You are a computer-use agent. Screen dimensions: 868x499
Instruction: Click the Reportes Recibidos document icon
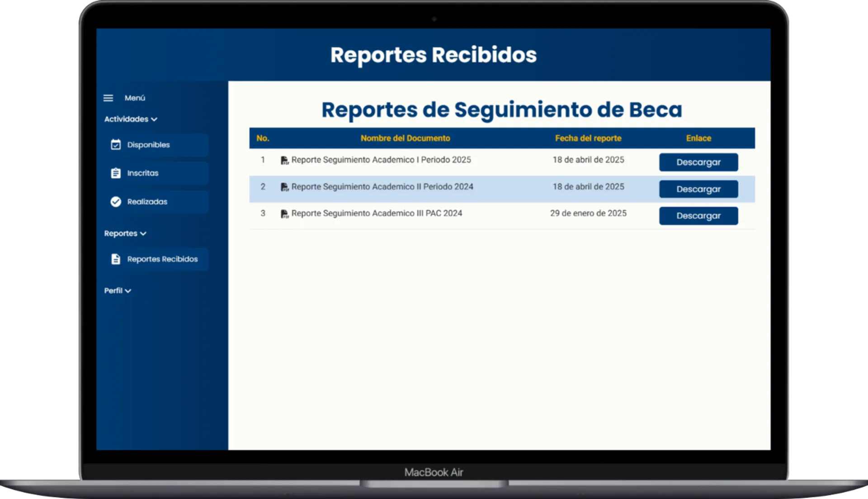pyautogui.click(x=116, y=259)
